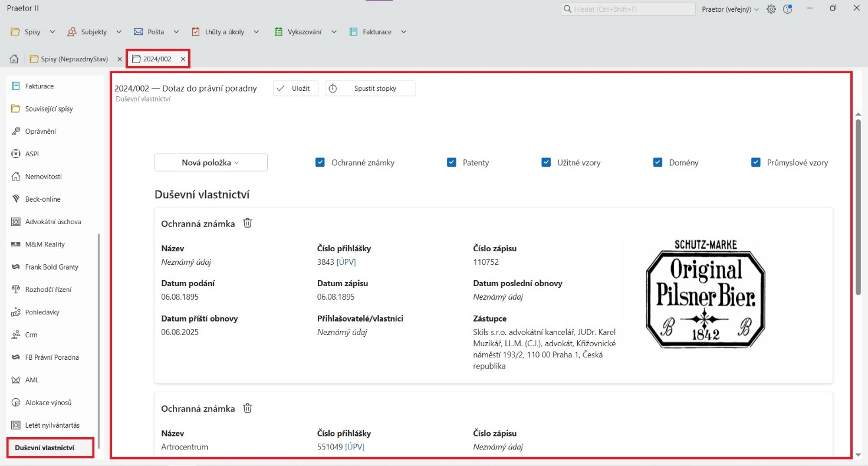Open Advokátní úschova in sidebar
This screenshot has width=868, height=466.
[x=52, y=222]
